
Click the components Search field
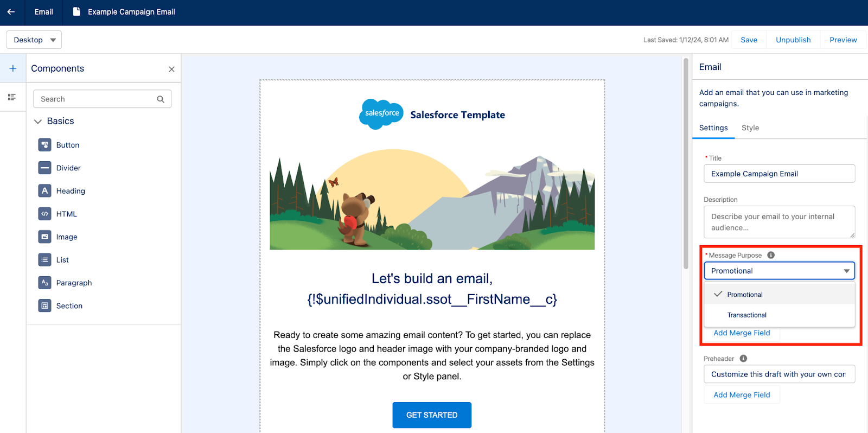click(x=103, y=99)
